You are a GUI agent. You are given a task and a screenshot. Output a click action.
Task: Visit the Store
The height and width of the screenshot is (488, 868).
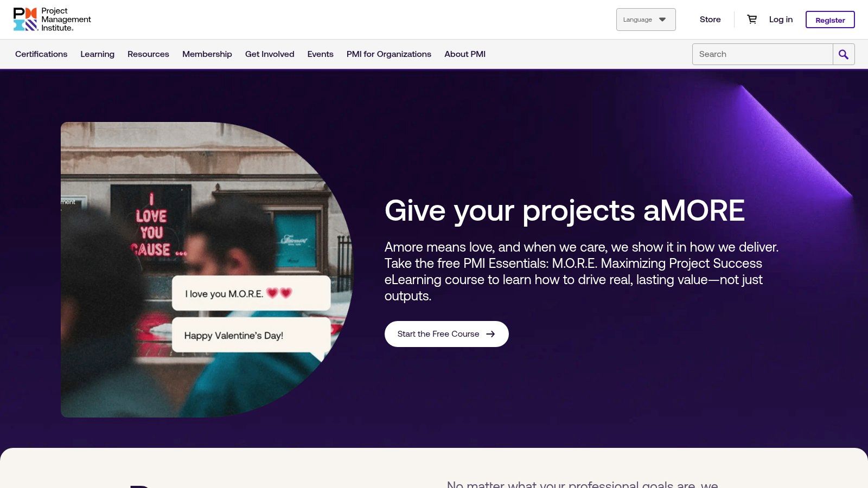[x=710, y=19]
